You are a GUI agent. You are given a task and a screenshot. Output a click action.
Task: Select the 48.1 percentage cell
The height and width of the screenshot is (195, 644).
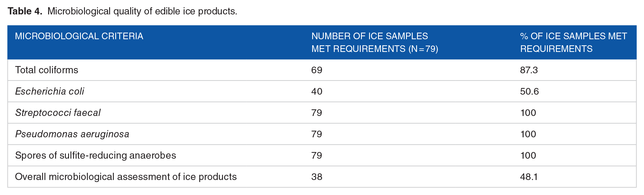529,177
